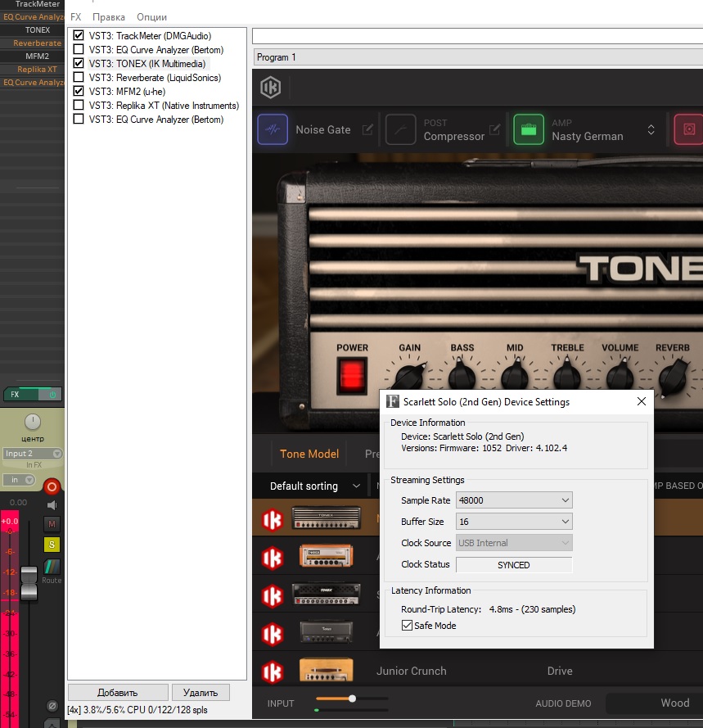Open the Опции menu
The image size is (703, 728).
click(151, 17)
